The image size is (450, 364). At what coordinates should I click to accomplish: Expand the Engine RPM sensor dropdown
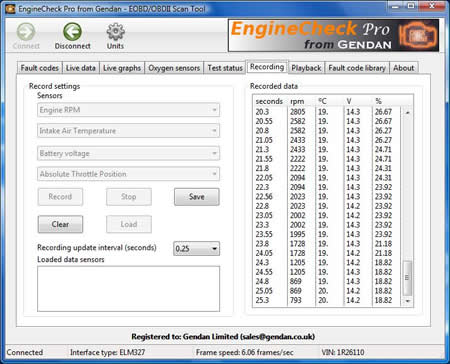coord(128,110)
